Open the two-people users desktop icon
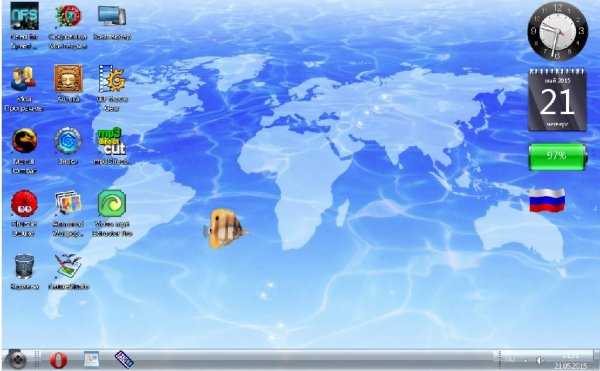The height and width of the screenshot is (371, 600). [23, 79]
